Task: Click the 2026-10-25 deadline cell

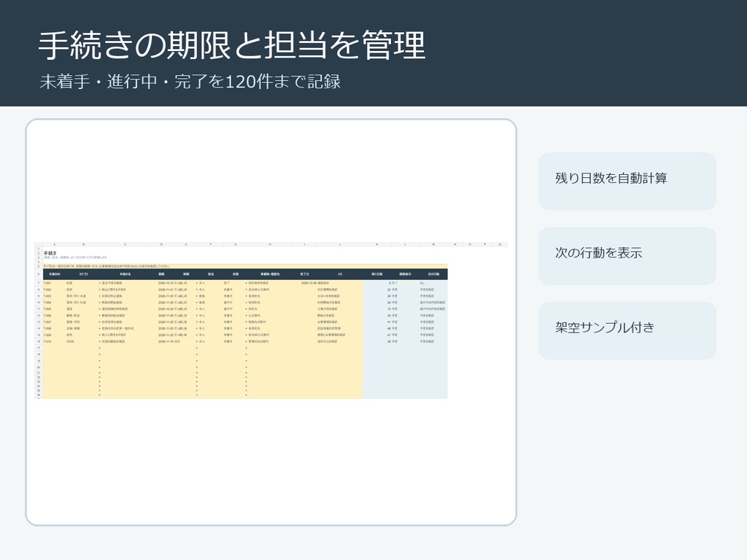Action: click(x=166, y=309)
